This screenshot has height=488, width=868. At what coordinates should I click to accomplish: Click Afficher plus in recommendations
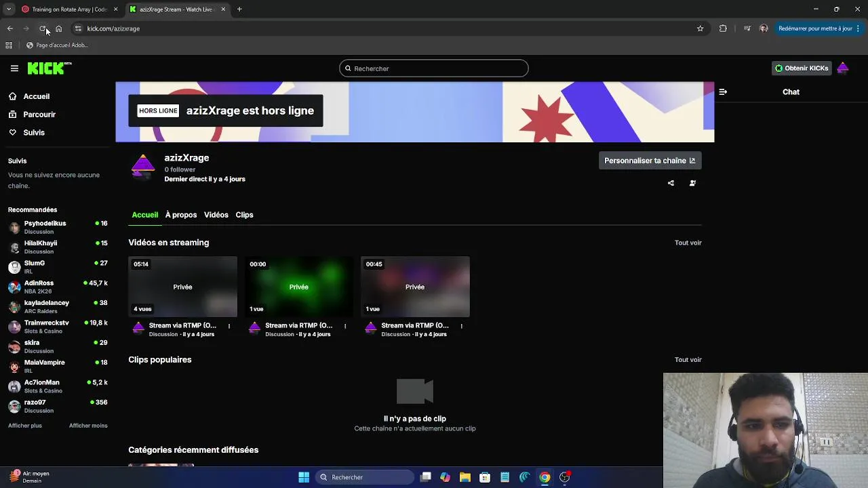tap(25, 426)
